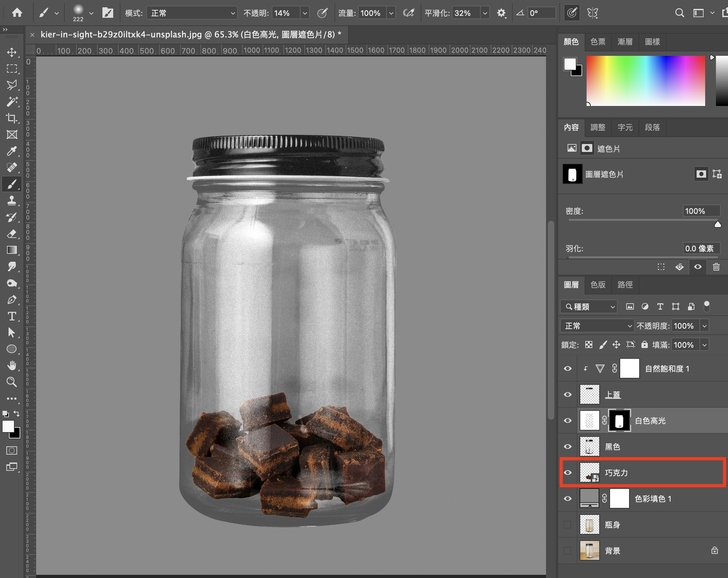Toggle Quick Mask mode icon

(x=12, y=450)
